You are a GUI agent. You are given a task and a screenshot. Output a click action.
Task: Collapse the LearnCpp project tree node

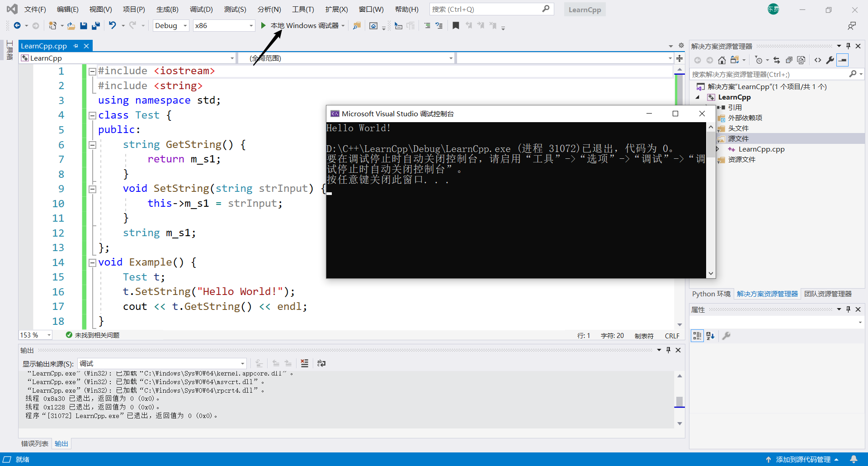pos(698,97)
